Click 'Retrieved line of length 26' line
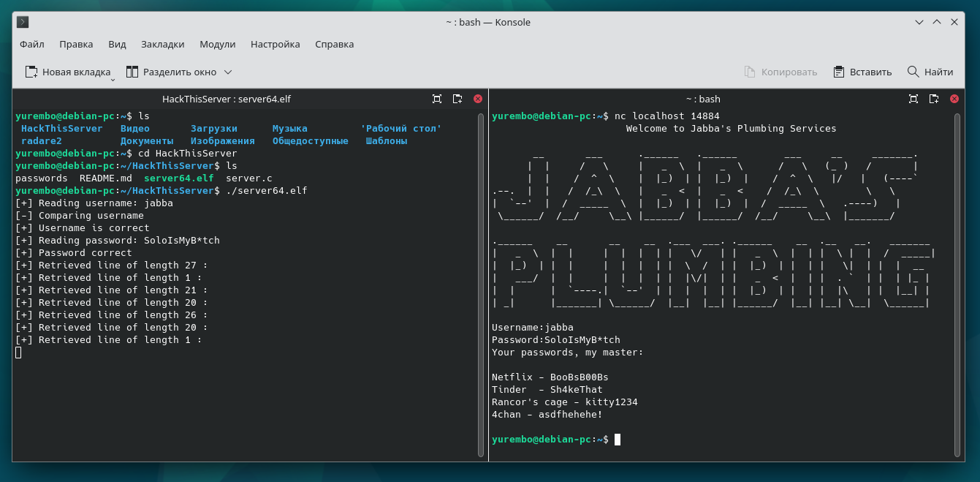This screenshot has width=980, height=482. [x=112, y=315]
